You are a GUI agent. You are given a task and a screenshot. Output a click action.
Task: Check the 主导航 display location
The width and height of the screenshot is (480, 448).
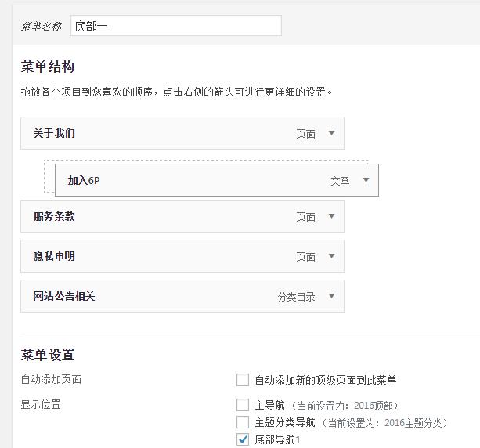click(x=243, y=406)
